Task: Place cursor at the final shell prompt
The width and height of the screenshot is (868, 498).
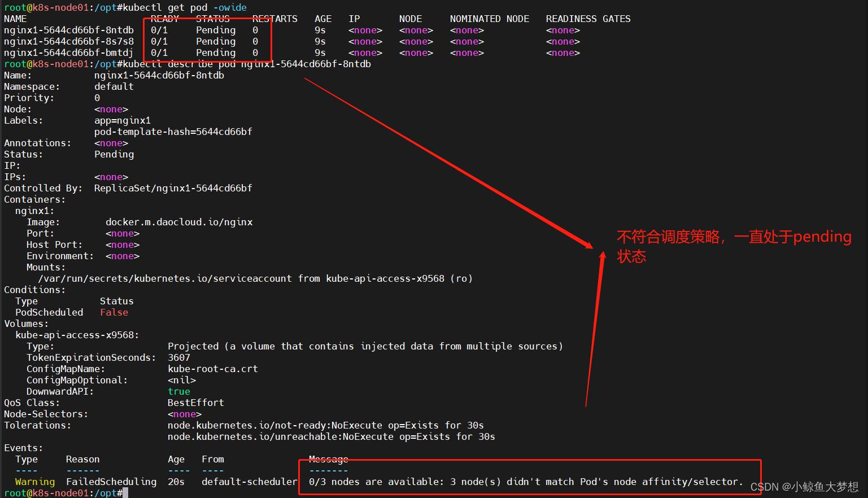Action: (125, 493)
